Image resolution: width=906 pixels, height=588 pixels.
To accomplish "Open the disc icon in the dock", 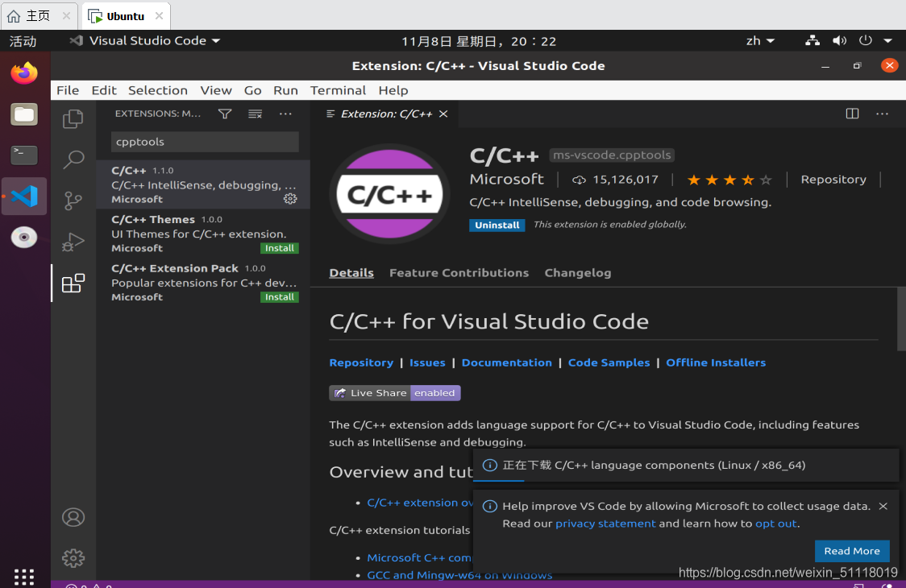I will pyautogui.click(x=23, y=238).
